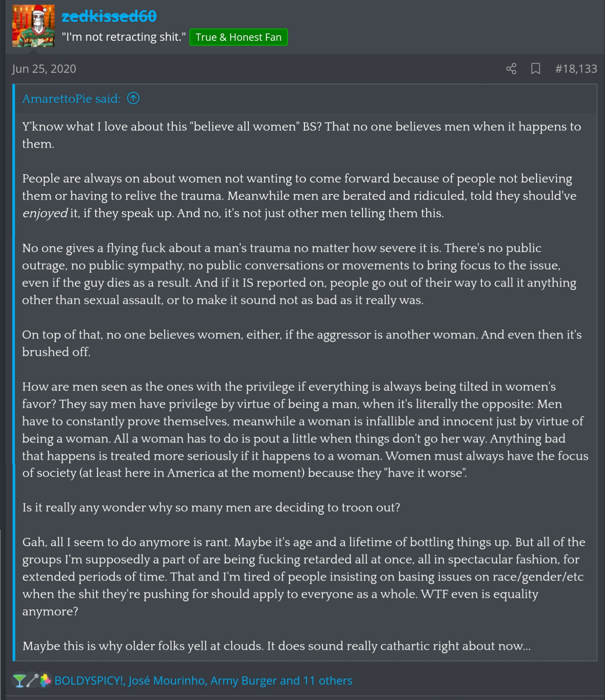The image size is (605, 700).
Task: Click the "I'm not retracting shit." user title
Action: pos(124,37)
